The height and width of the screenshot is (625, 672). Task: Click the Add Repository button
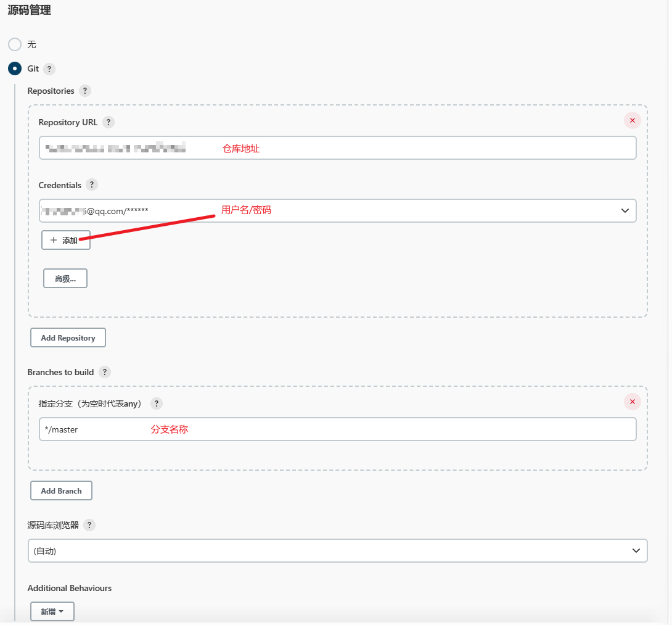click(68, 337)
